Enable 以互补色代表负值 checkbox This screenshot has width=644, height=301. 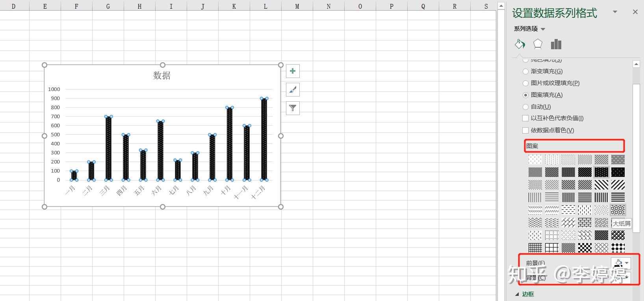click(525, 118)
